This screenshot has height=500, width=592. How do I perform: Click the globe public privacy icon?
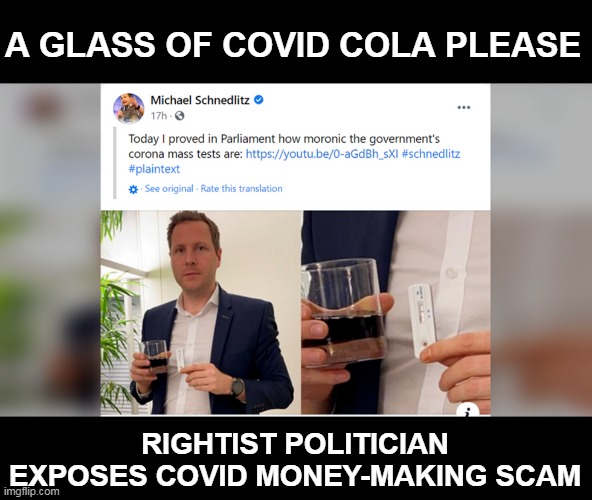coord(180,116)
